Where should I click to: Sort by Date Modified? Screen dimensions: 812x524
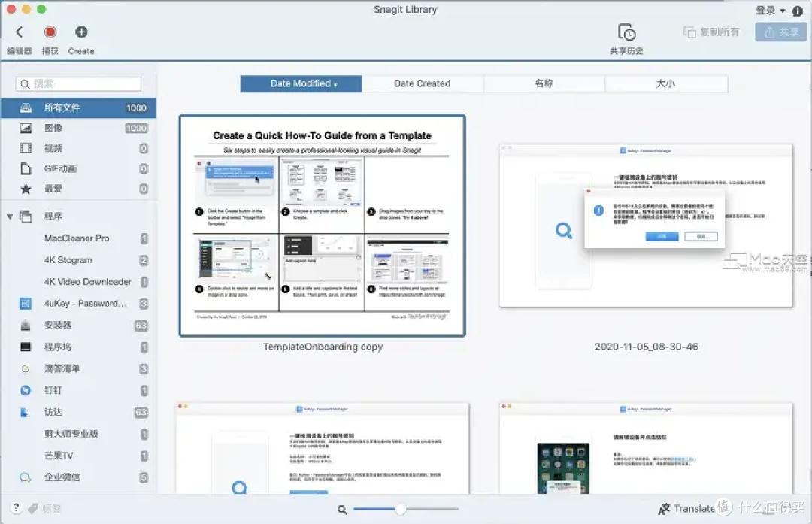(x=301, y=84)
